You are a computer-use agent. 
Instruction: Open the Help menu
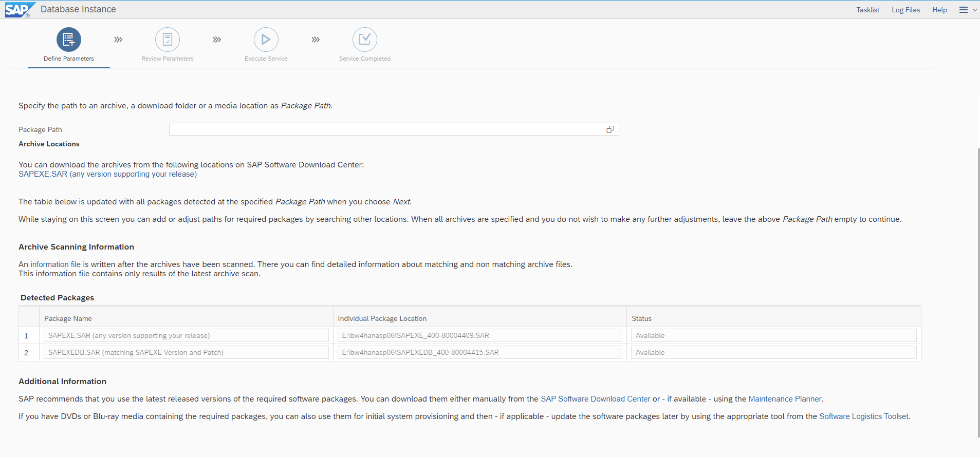(x=939, y=10)
